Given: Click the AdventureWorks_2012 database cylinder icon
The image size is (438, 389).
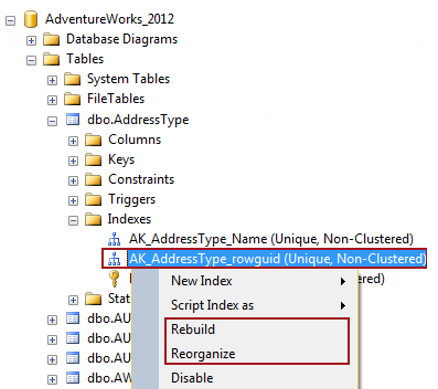Looking at the screenshot, I should (31, 19).
